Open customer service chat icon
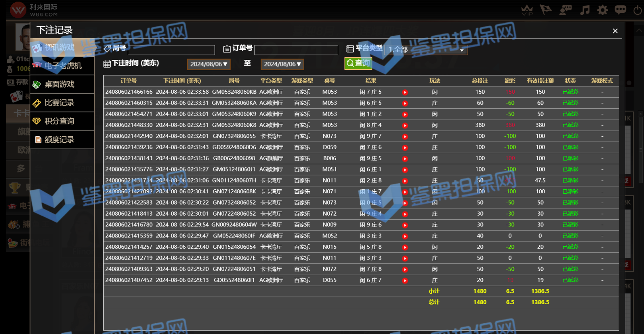The image size is (644, 334). [x=565, y=10]
